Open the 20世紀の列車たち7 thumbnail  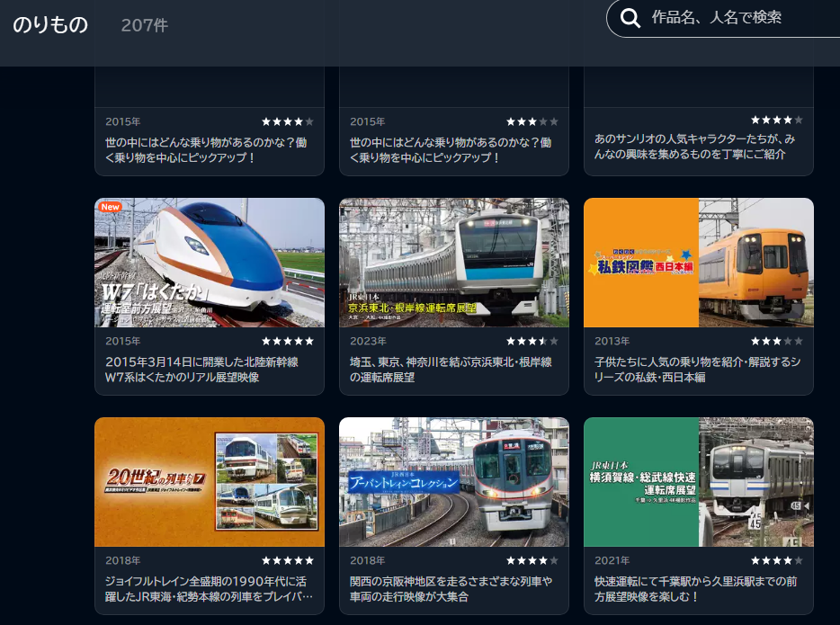(x=210, y=482)
